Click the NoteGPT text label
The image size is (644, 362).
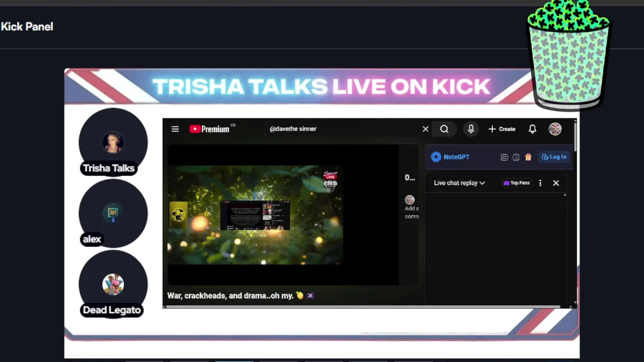[x=456, y=157]
